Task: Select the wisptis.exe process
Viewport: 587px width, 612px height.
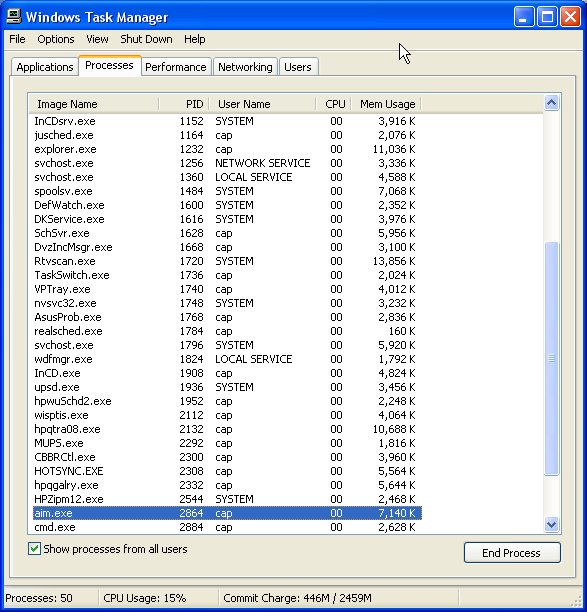Action: (227, 415)
